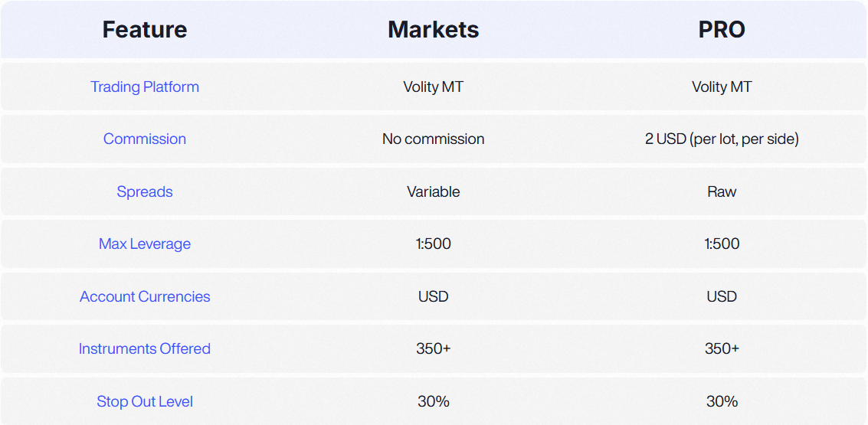
Task: Click the PRO column header
Action: point(722,29)
